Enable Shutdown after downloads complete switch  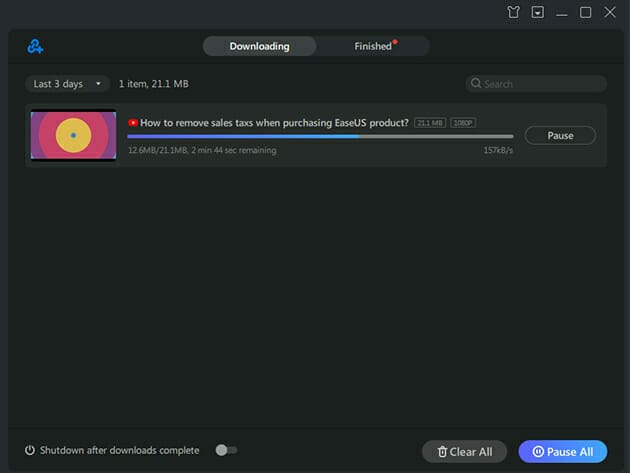coord(226,450)
